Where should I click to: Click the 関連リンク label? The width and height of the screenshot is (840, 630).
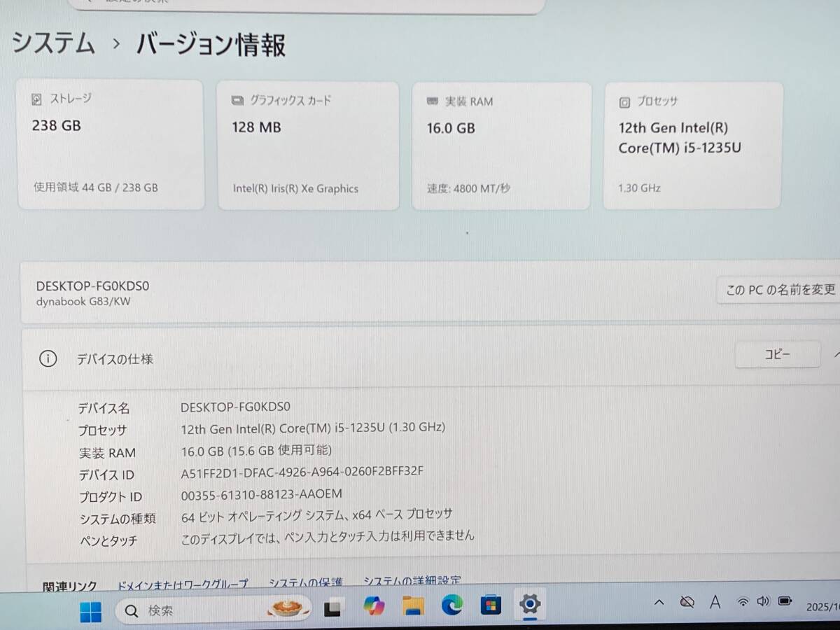pyautogui.click(x=70, y=587)
